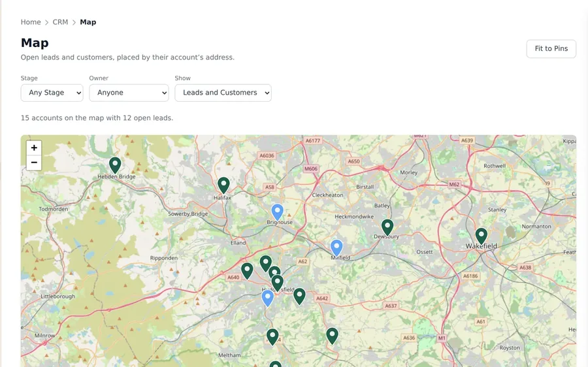
Task: Click the Heckmondwike town label
Action: point(354,216)
